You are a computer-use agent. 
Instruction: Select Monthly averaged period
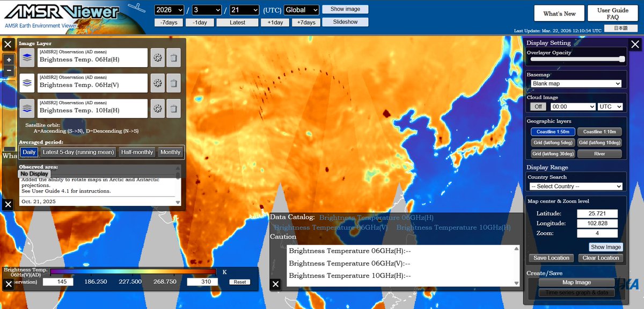tap(170, 152)
